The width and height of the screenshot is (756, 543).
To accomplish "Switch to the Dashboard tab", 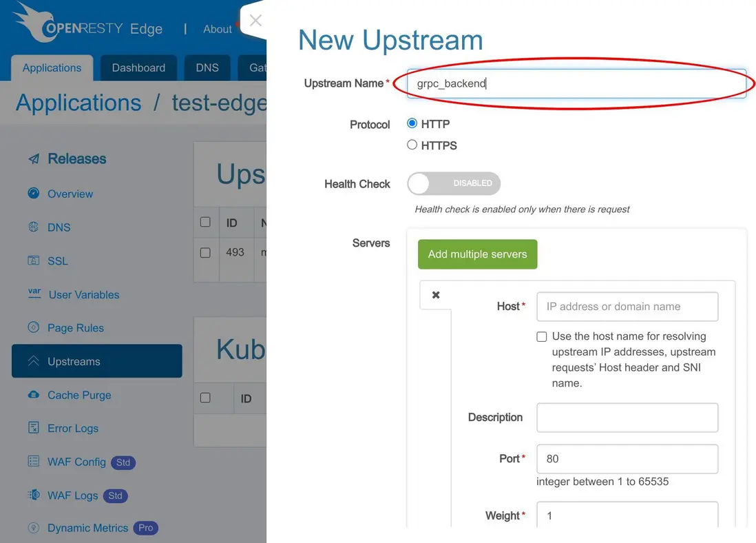I will tap(138, 68).
